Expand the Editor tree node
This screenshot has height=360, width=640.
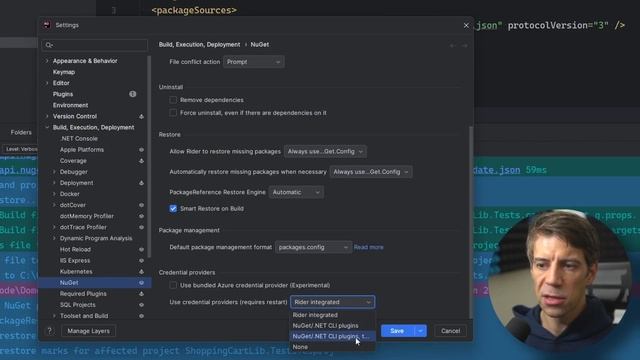(x=47, y=83)
